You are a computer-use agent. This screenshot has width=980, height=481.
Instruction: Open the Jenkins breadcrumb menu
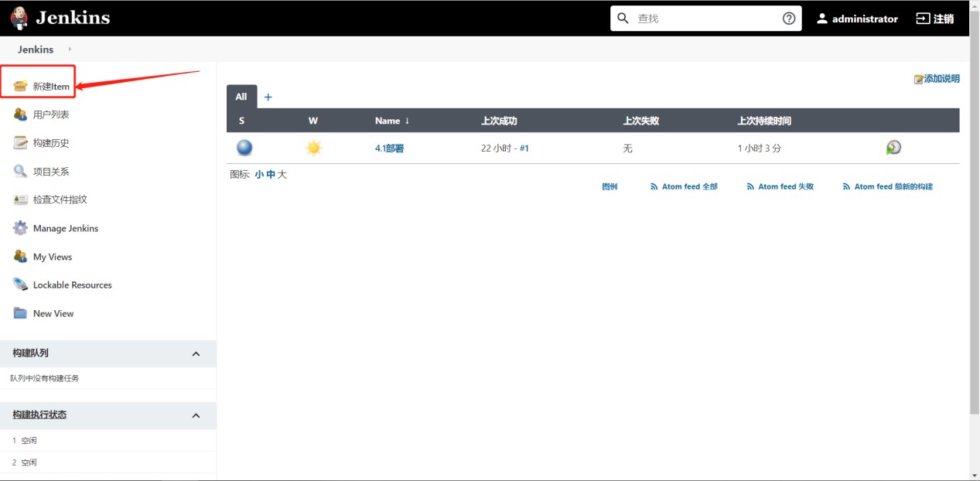pos(35,49)
